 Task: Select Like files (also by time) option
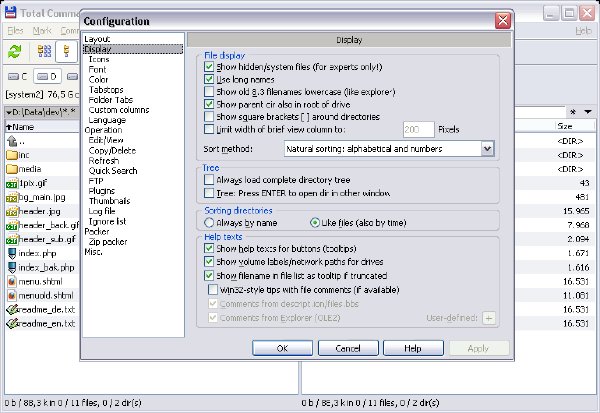[315, 222]
